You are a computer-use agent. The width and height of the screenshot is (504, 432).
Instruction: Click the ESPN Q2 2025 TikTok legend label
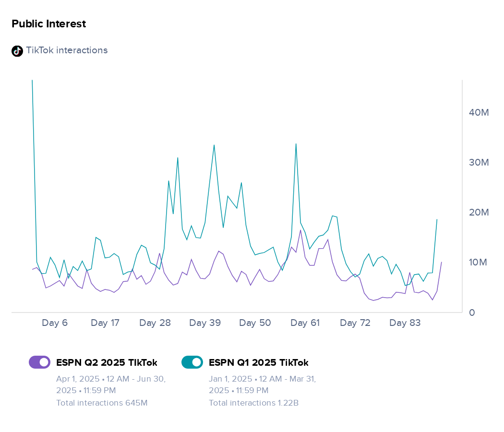click(x=107, y=362)
